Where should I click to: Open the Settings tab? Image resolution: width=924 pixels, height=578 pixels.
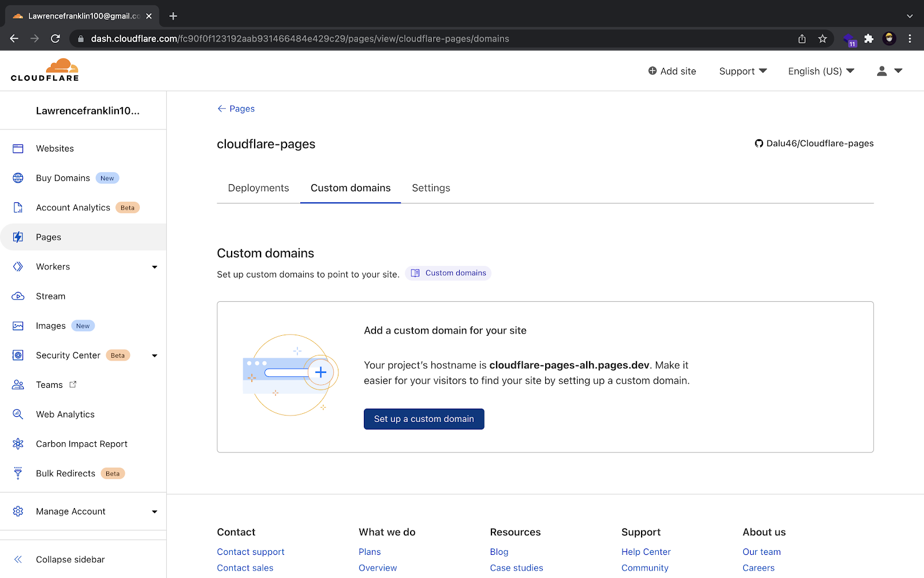431,188
